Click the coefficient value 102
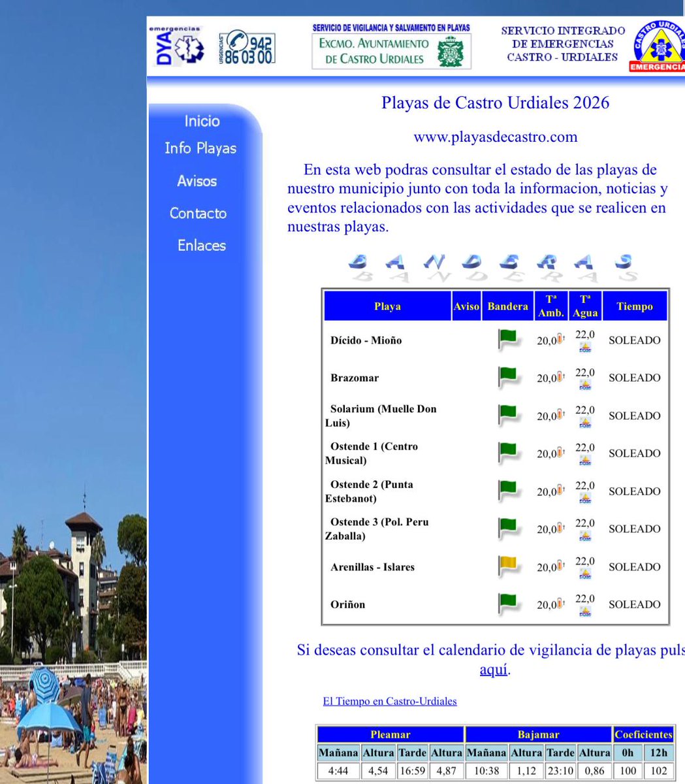The image size is (685, 784). tap(660, 771)
